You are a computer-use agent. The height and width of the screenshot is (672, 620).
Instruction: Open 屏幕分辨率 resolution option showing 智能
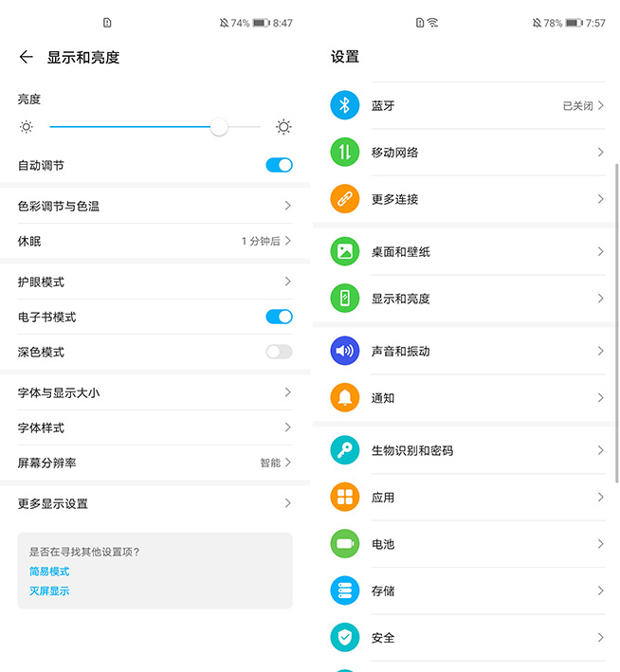(275, 463)
